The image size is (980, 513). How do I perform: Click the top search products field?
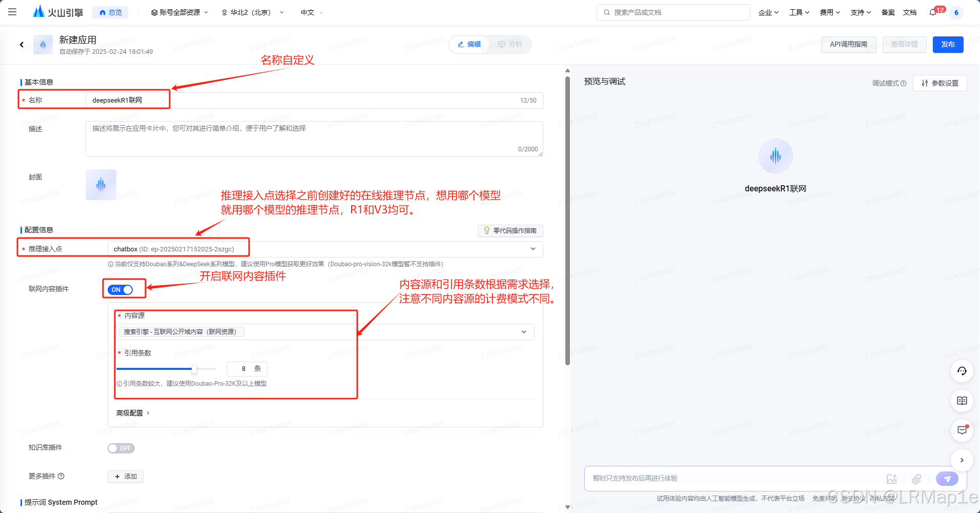pos(673,12)
